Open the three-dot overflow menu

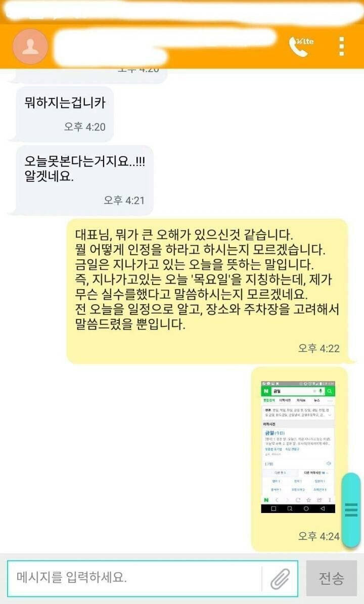(x=341, y=47)
